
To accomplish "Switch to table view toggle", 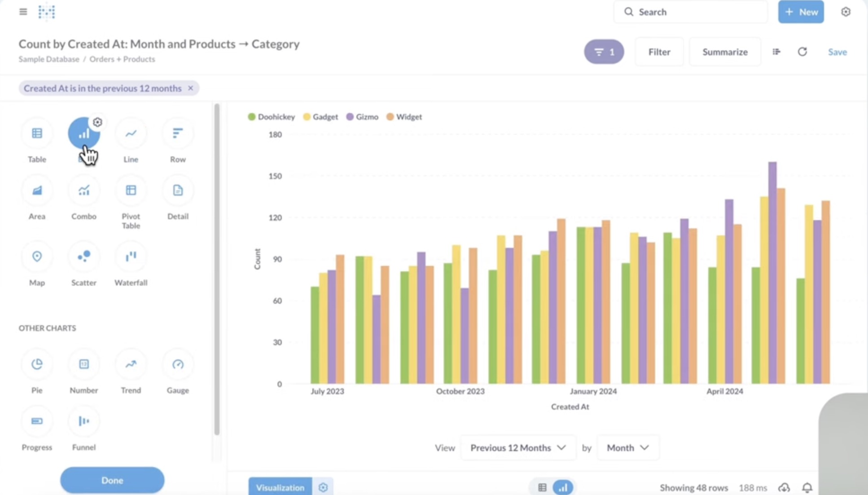I will pyautogui.click(x=542, y=487).
